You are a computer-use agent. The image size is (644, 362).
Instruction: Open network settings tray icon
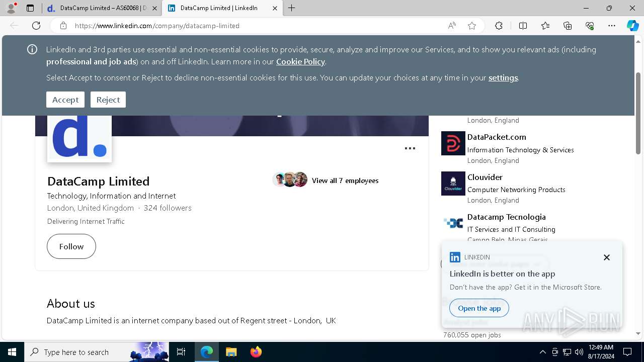[x=567, y=352]
